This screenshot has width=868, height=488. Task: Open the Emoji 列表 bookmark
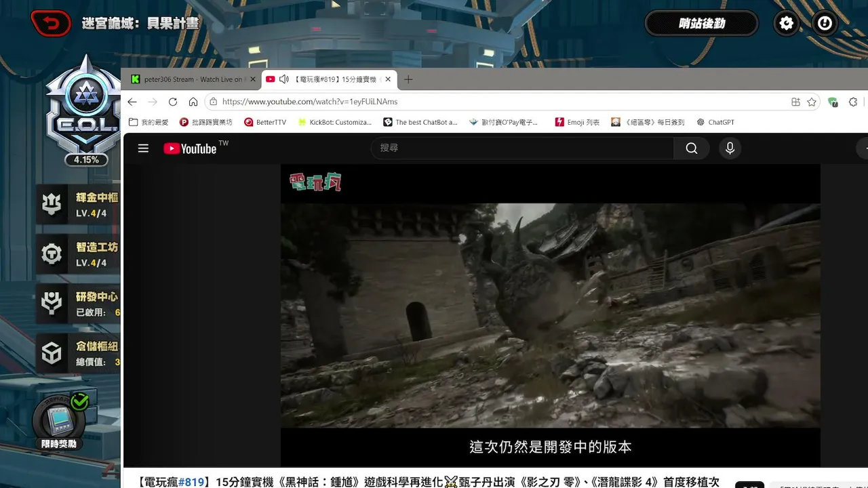coord(578,122)
